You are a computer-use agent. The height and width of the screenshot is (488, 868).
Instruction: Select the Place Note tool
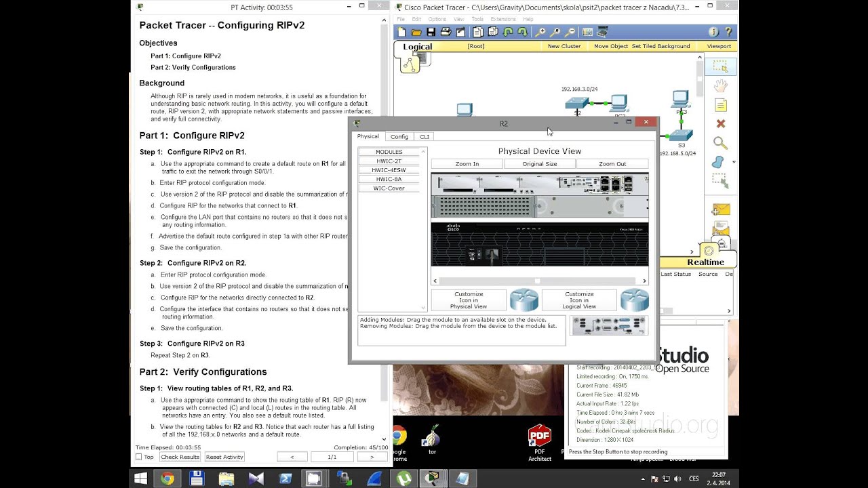click(x=720, y=105)
